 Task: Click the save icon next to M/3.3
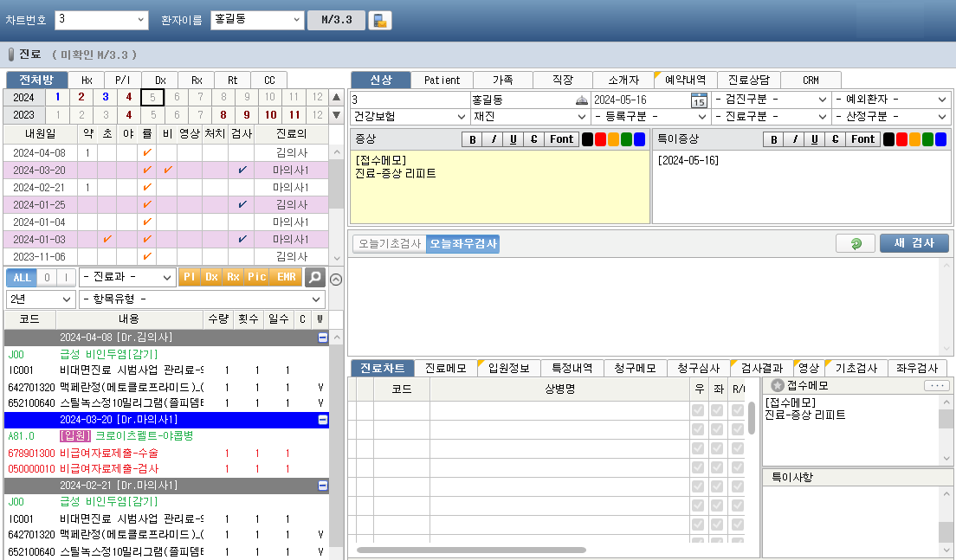[x=379, y=21]
